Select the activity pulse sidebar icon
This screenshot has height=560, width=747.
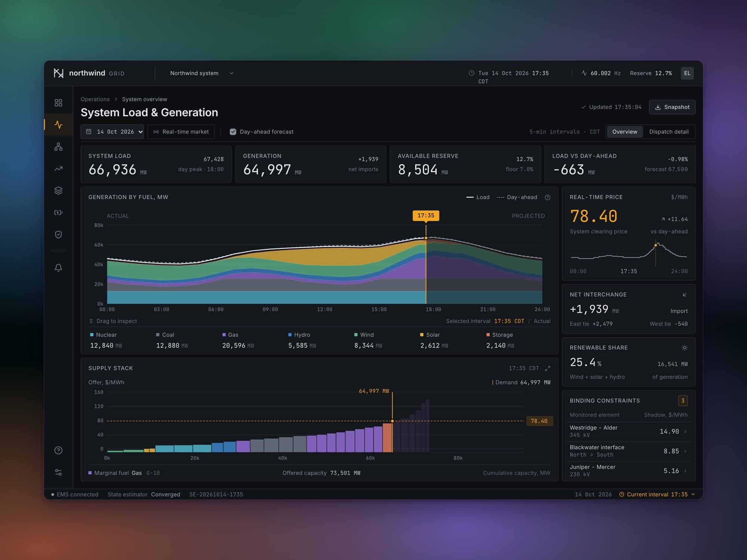pos(58,125)
